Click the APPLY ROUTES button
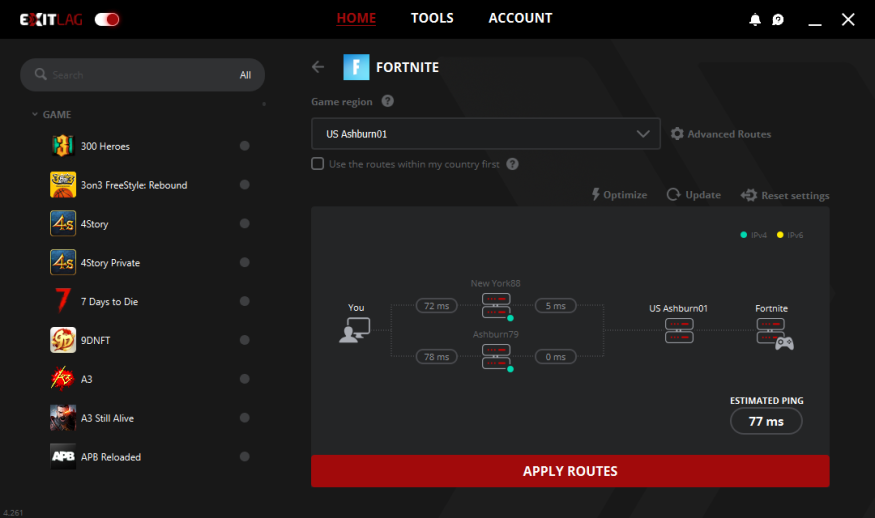Image resolution: width=875 pixels, height=518 pixels. (570, 471)
